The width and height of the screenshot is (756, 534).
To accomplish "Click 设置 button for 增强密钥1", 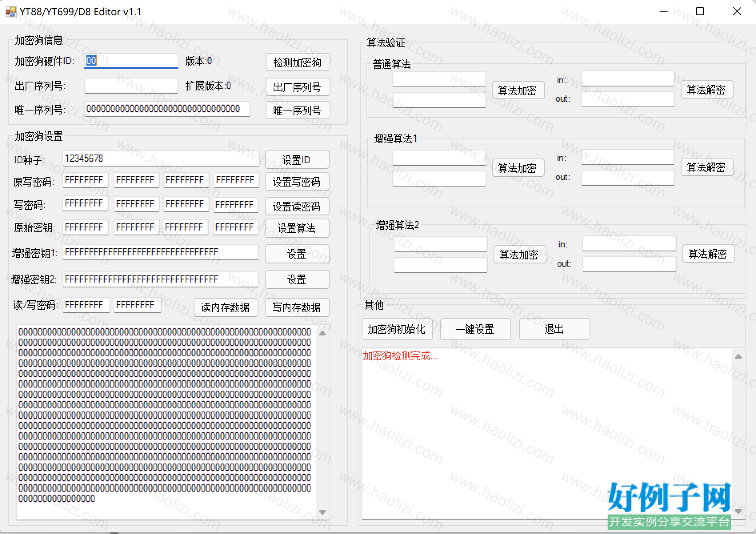I will click(x=297, y=254).
